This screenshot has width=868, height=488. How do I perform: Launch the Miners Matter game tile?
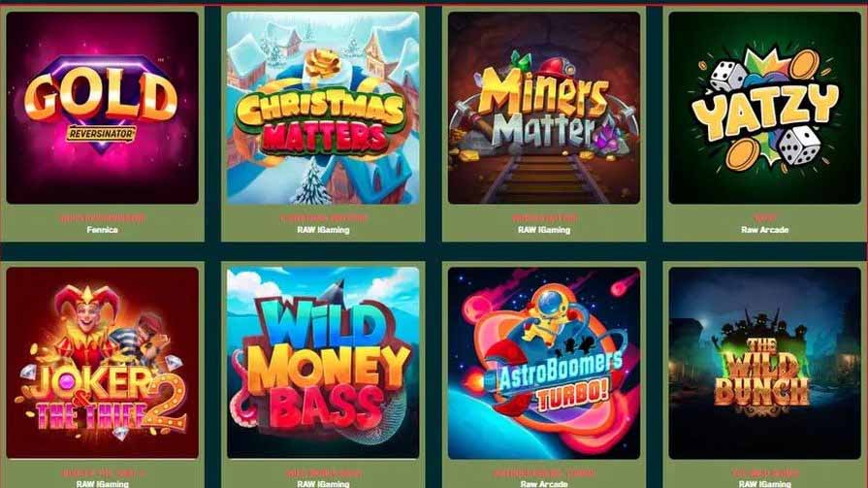(544, 108)
